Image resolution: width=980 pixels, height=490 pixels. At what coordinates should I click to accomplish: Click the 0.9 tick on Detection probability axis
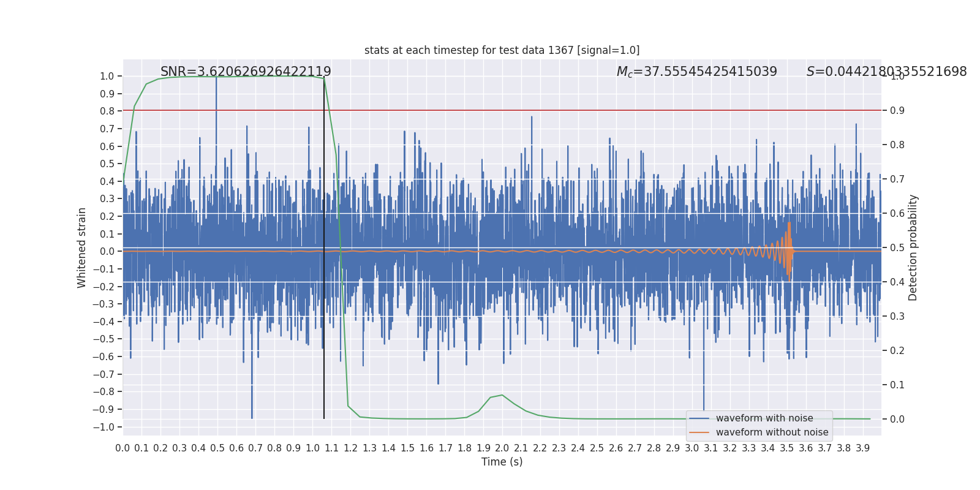[897, 111]
